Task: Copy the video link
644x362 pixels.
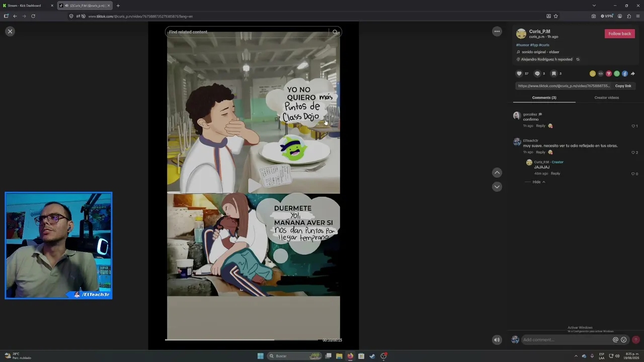Action: click(x=623, y=86)
